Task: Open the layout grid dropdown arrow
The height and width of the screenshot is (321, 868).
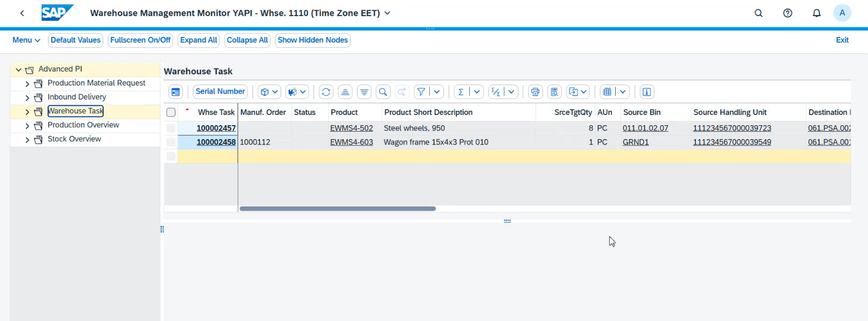Action: pyautogui.click(x=623, y=92)
